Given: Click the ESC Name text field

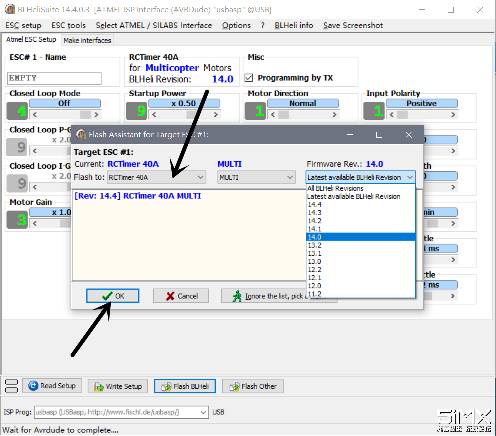Looking at the screenshot, I should (54, 78).
